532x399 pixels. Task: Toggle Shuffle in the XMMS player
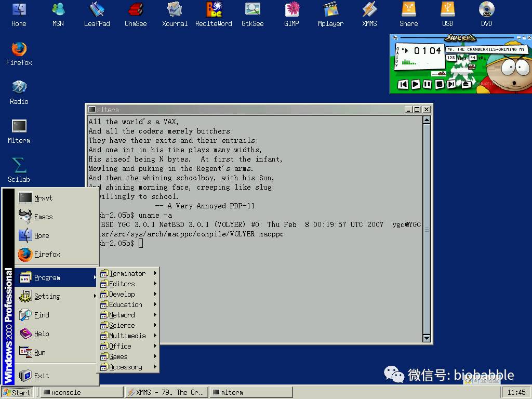[486, 84]
